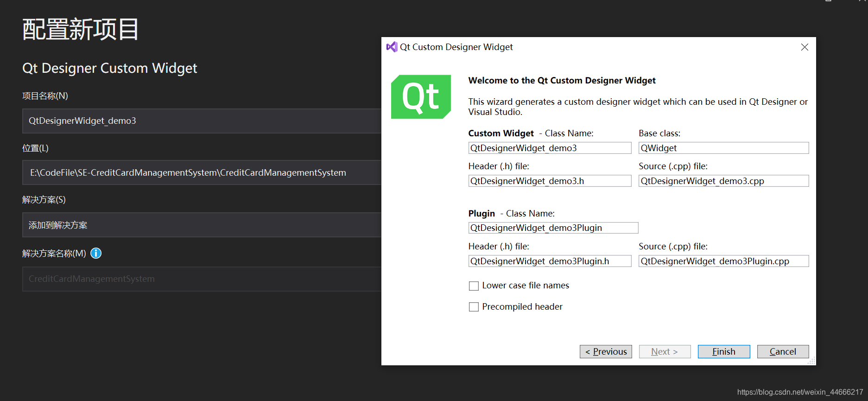Edit the Custom Widget class name field

[550, 148]
